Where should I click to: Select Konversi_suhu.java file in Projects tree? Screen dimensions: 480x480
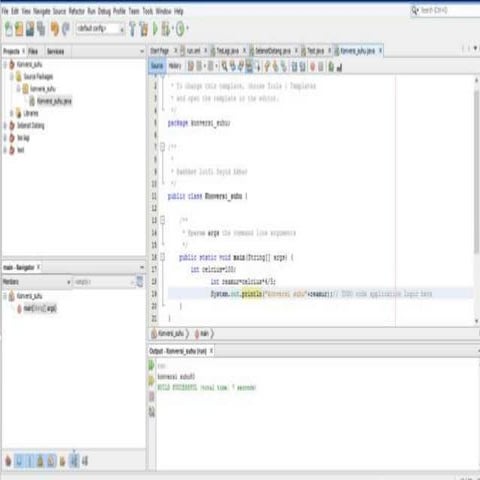(x=51, y=101)
